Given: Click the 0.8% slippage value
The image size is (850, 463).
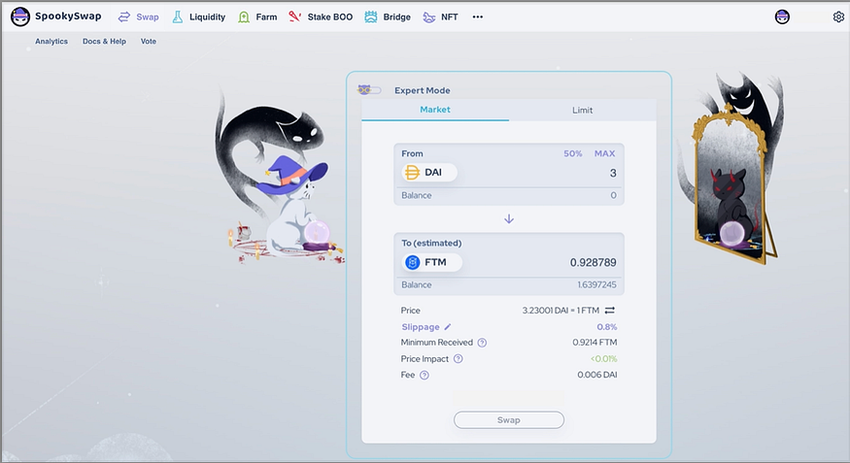Looking at the screenshot, I should click(x=607, y=327).
